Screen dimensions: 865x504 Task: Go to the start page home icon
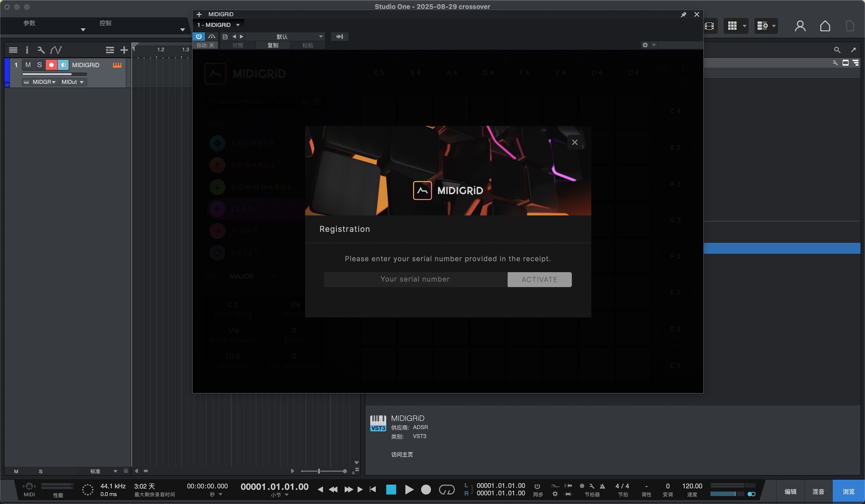pos(825,26)
